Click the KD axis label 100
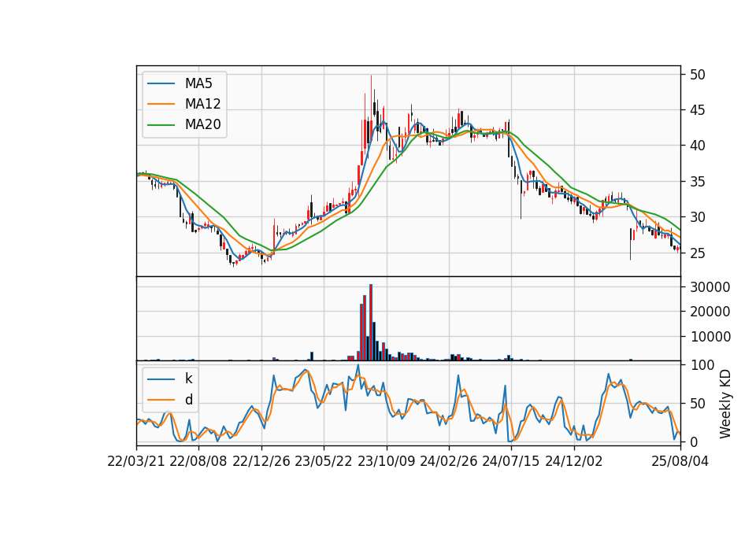Image resolution: width=756 pixels, height=543 pixels. click(x=702, y=365)
